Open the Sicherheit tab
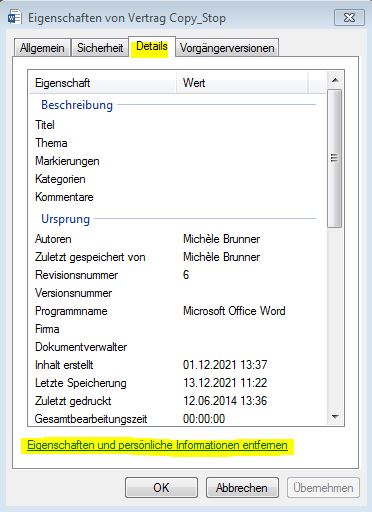372x512 pixels. coord(100,48)
